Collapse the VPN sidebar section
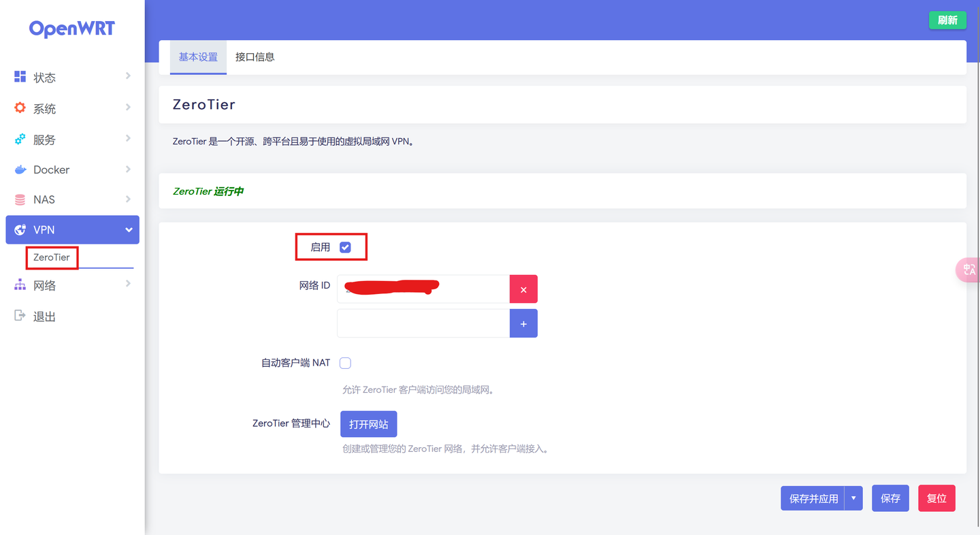 [129, 229]
